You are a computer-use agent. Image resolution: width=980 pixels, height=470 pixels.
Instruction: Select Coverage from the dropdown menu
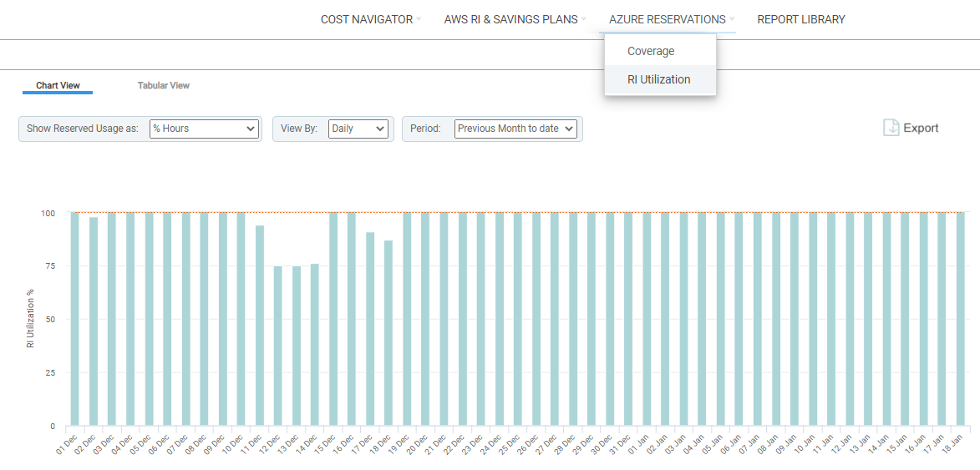651,51
